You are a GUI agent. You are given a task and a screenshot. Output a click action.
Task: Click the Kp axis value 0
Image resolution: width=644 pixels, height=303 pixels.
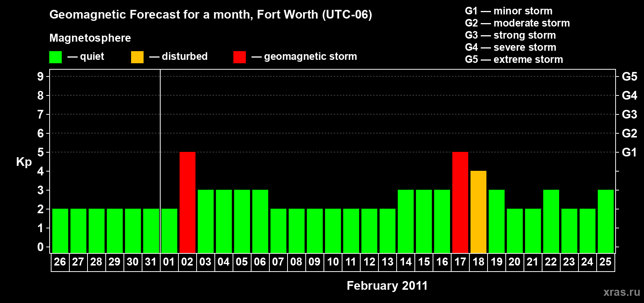41,247
